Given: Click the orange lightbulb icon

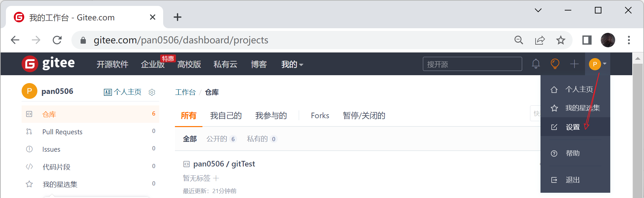Looking at the screenshot, I should tap(555, 64).
